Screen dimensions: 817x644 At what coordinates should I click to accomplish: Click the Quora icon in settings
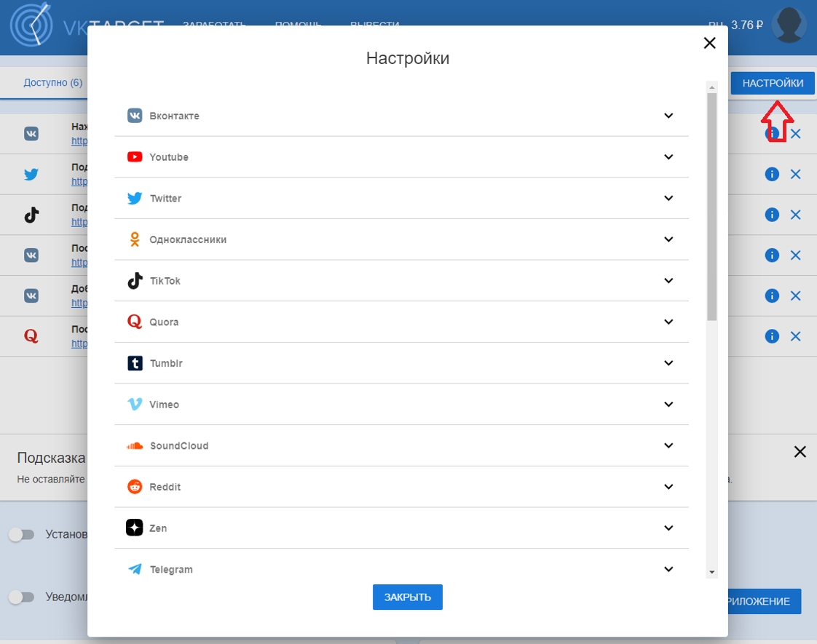tap(135, 322)
